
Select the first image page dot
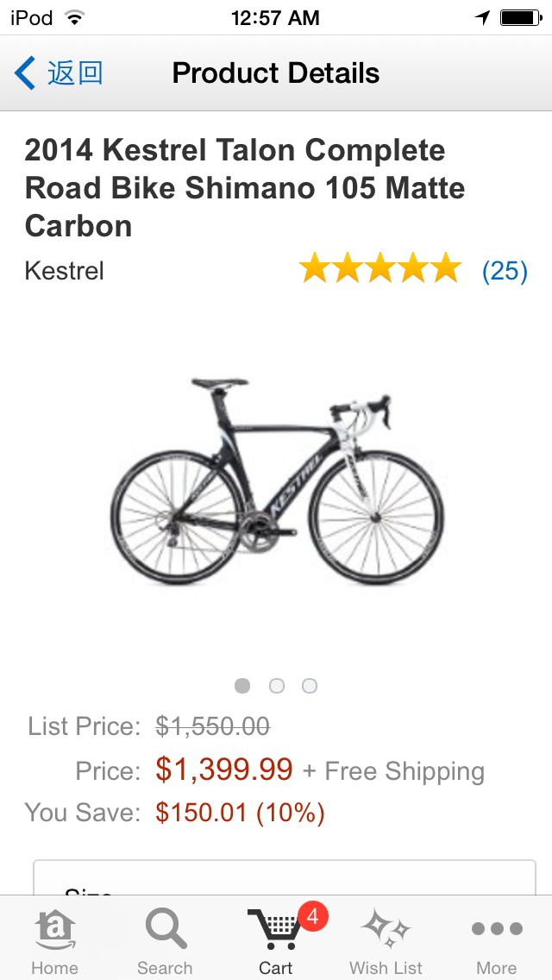(242, 686)
